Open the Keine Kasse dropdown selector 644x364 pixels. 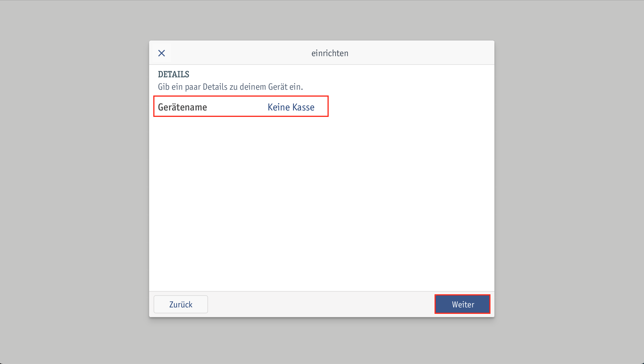click(290, 107)
